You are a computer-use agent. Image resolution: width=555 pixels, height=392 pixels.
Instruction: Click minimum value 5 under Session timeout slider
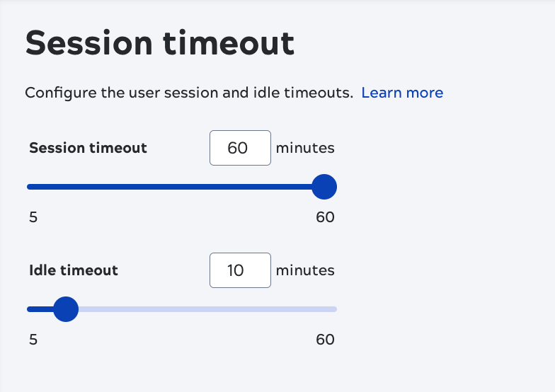click(33, 217)
